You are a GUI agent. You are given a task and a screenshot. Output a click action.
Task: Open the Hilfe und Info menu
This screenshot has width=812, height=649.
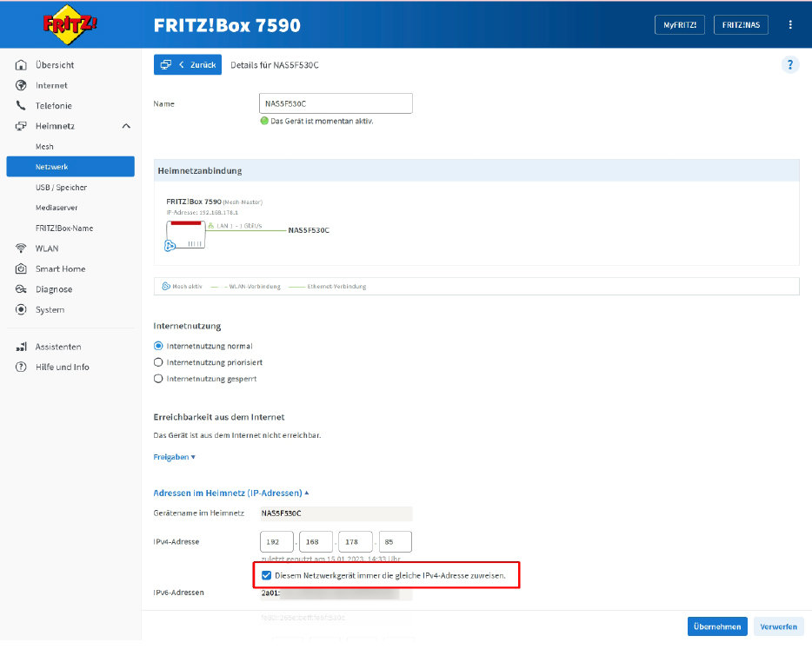pyautogui.click(x=62, y=368)
